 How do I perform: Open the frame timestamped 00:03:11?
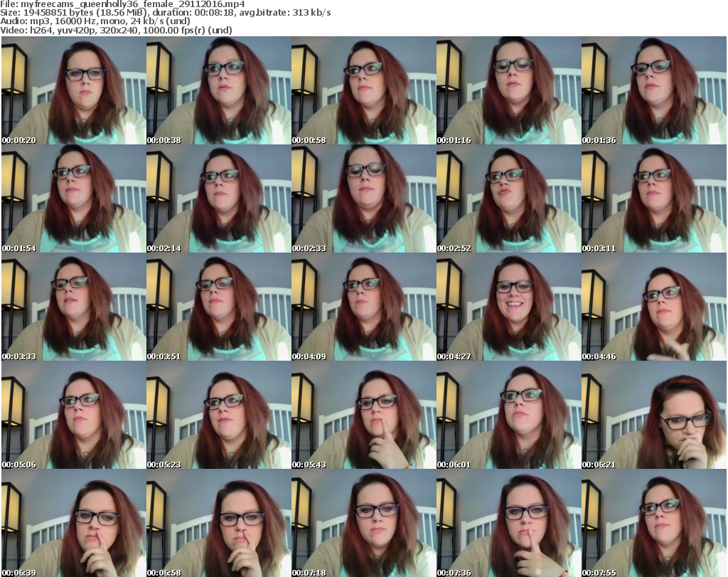653,198
